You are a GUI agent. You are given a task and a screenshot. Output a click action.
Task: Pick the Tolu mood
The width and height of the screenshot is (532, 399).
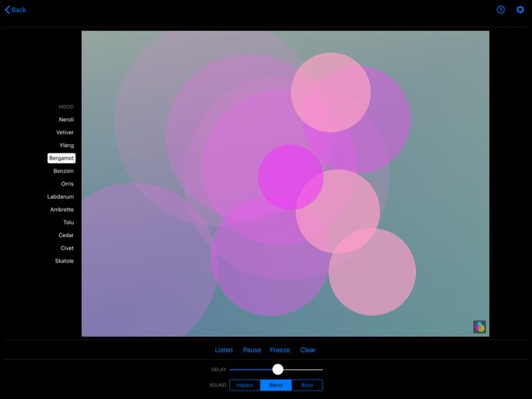68,223
